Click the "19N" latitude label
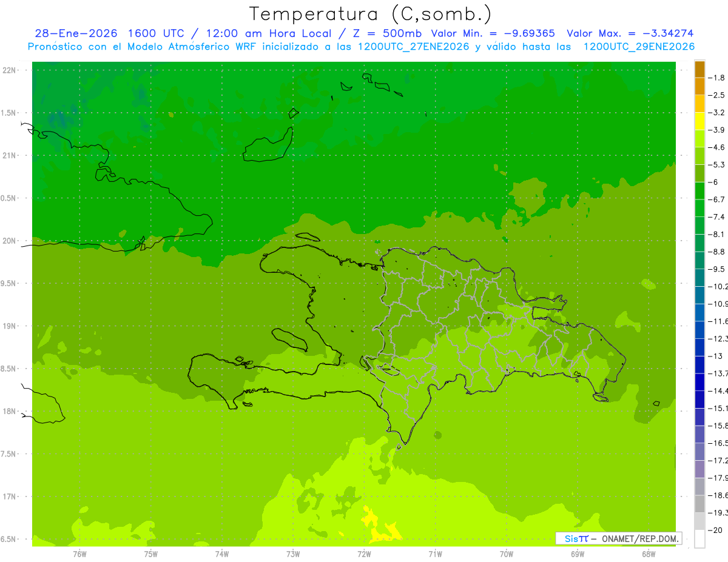 click(x=9, y=326)
